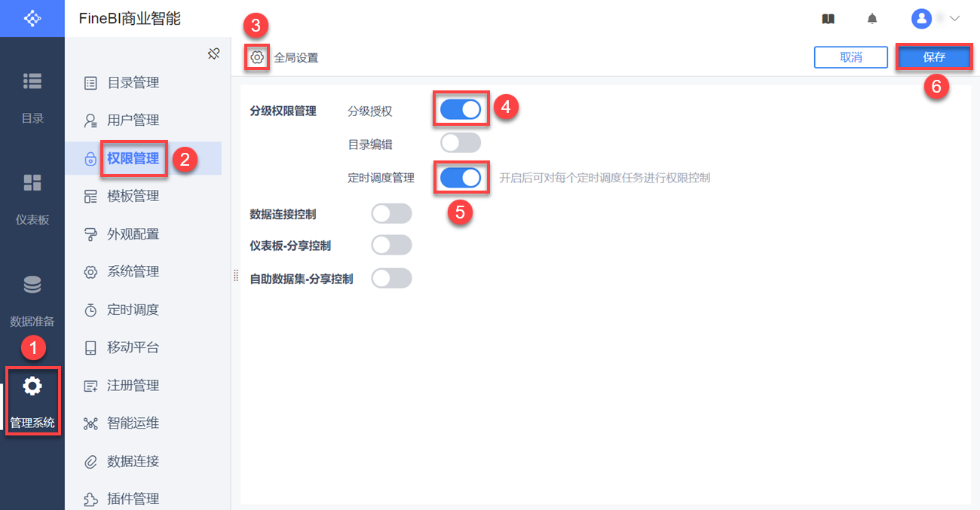Click the 全局设置 gear icon

257,57
